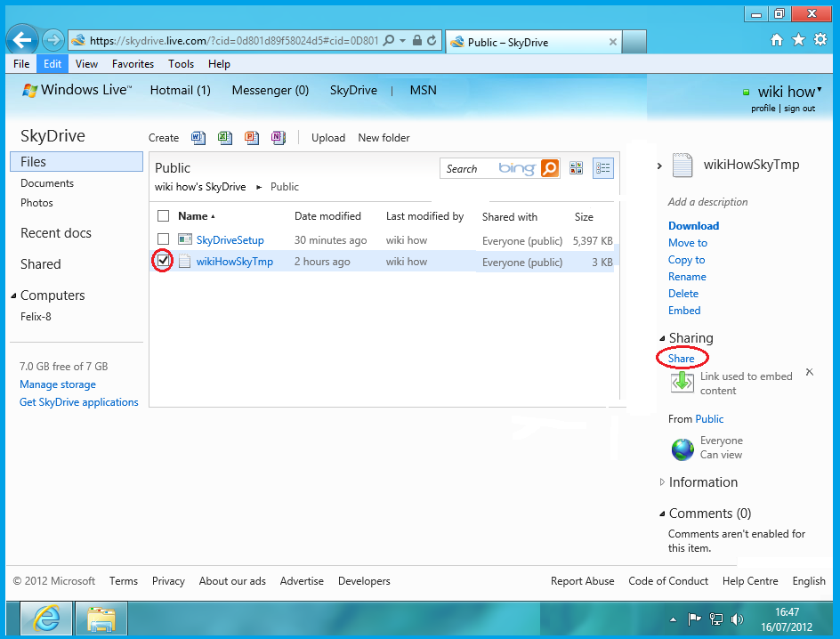Open File Explorer from taskbar
Image resolution: width=840 pixels, height=639 pixels.
point(101,619)
